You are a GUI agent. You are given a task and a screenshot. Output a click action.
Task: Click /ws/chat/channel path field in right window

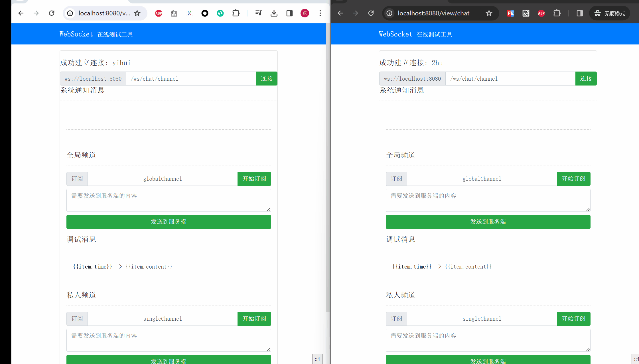pyautogui.click(x=510, y=79)
